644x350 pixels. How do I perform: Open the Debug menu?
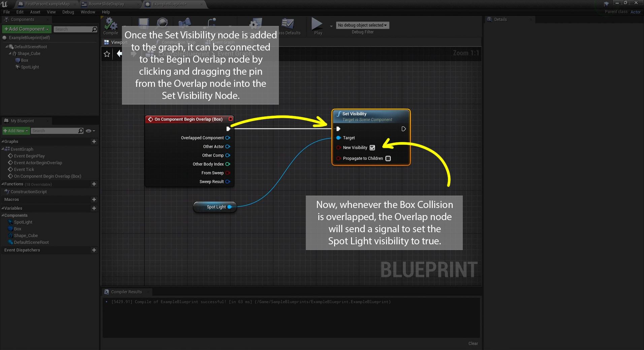68,12
